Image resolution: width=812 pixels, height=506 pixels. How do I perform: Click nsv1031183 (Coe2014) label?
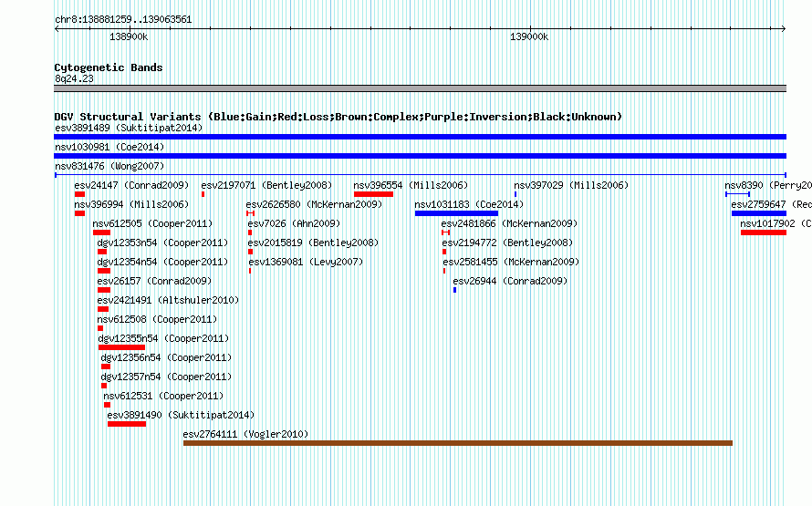(x=469, y=204)
